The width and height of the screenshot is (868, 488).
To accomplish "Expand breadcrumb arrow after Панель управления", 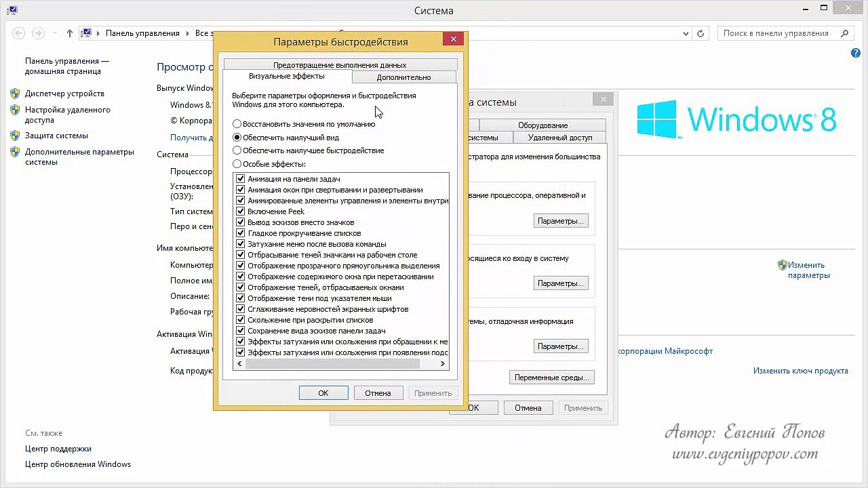I will point(187,33).
